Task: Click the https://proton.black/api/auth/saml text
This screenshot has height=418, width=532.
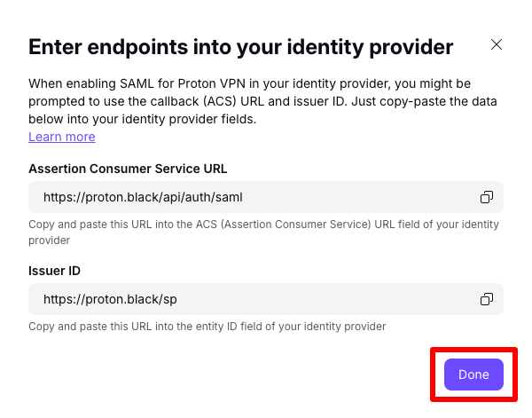Action: click(x=143, y=197)
